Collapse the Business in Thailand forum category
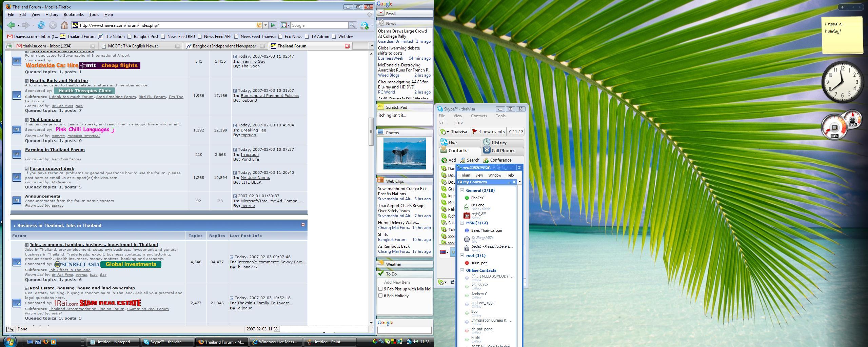This screenshot has width=868, height=347. (303, 225)
